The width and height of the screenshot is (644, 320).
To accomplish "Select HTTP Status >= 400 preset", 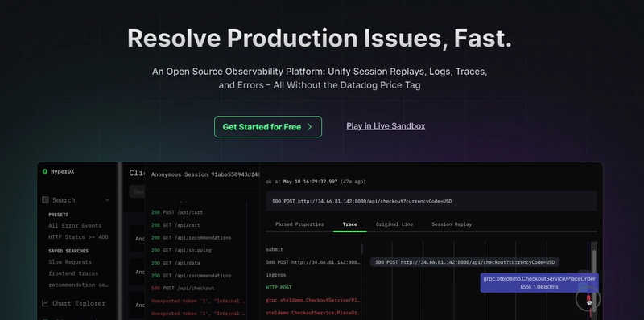I will pyautogui.click(x=78, y=236).
